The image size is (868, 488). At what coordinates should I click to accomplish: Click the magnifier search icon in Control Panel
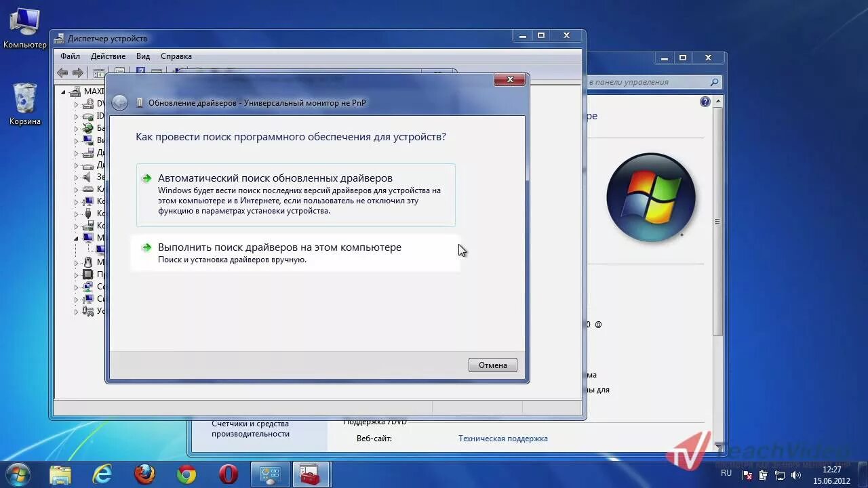[x=714, y=82]
